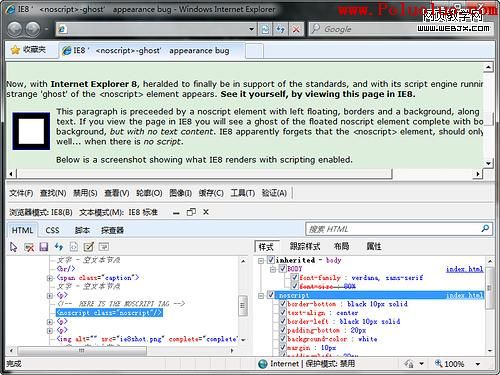The image size is (500, 375).
Task: Go back with the browser Back arrow
Action: click(15, 29)
